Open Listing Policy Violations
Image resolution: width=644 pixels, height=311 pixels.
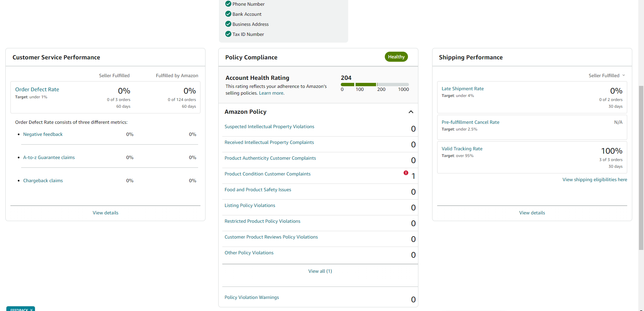[x=250, y=205]
